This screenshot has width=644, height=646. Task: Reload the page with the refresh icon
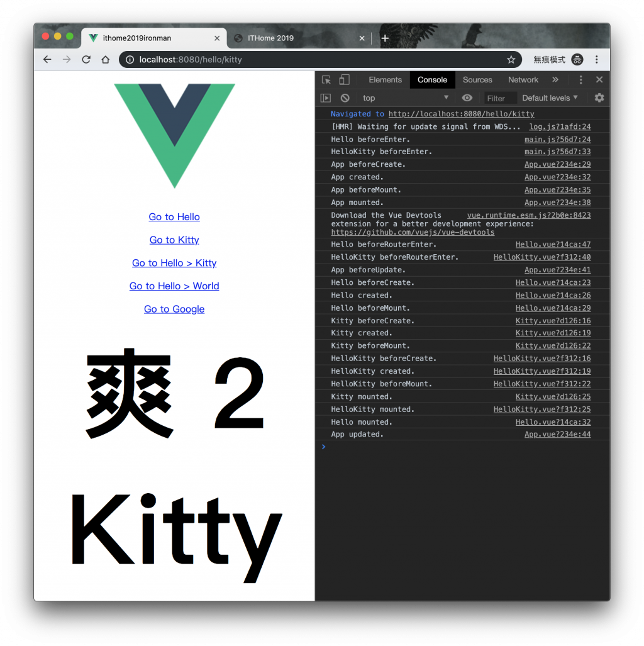point(86,59)
